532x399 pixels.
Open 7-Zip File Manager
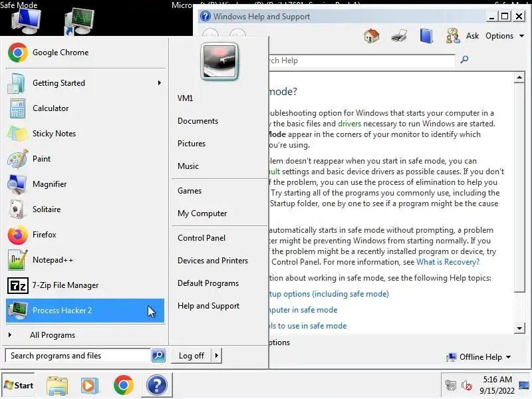click(85, 285)
